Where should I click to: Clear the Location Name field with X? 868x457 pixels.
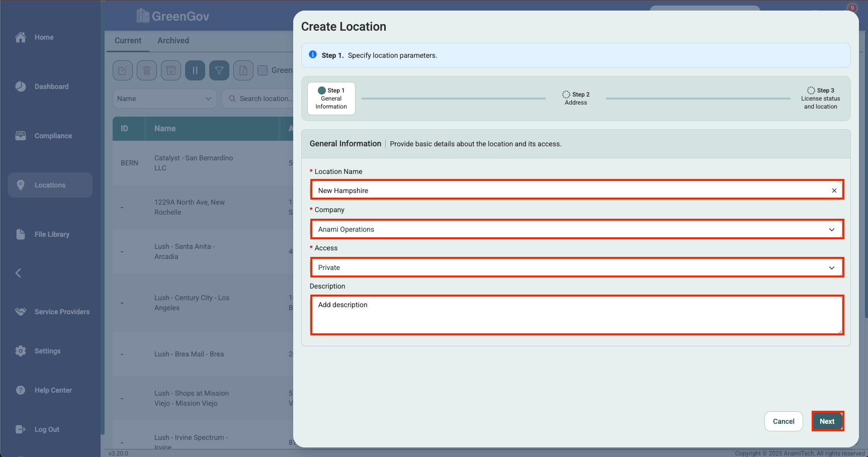[834, 191]
